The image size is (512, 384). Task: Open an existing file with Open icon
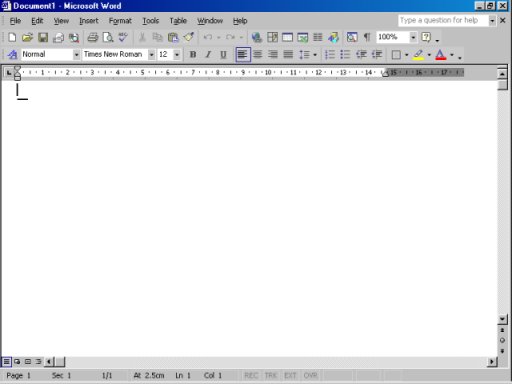[27, 37]
